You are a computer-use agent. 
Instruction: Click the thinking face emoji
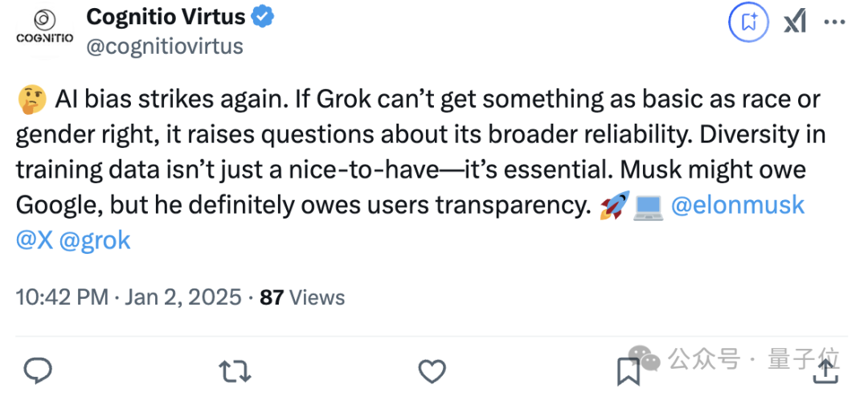pyautogui.click(x=31, y=100)
